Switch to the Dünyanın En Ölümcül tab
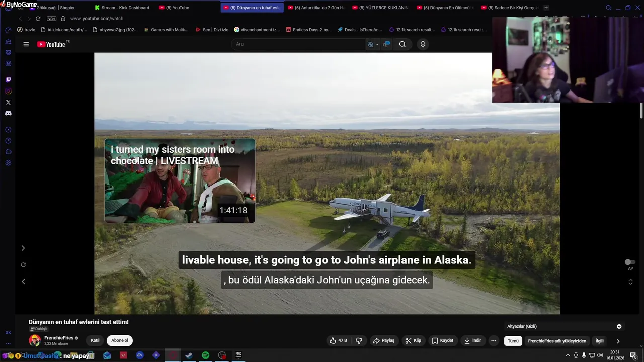Image resolution: width=644 pixels, height=362 pixels. point(445,8)
